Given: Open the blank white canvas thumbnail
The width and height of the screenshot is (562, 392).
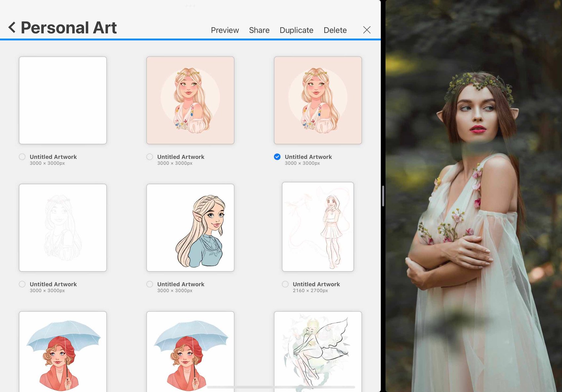Looking at the screenshot, I should [x=63, y=100].
